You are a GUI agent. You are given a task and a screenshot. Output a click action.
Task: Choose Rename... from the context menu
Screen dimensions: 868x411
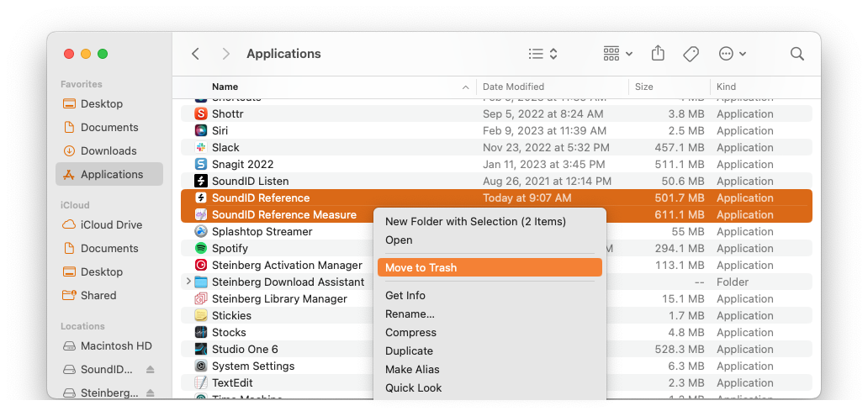tap(490, 314)
